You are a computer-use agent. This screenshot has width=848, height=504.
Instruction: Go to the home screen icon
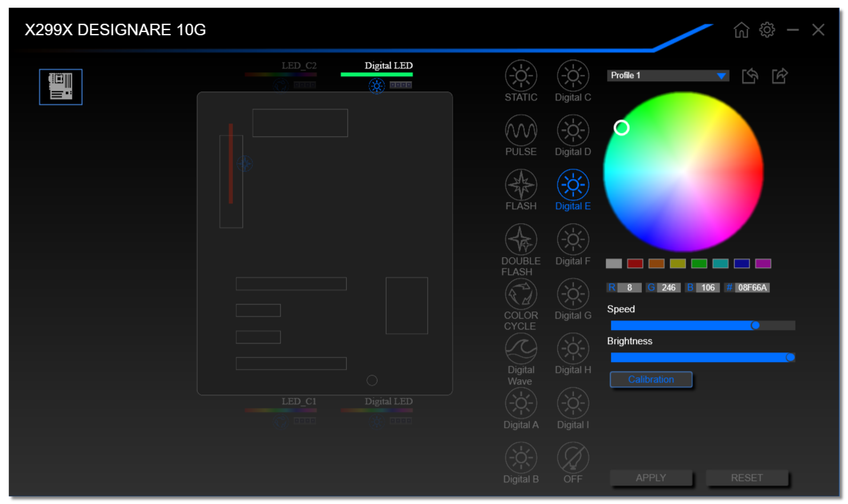tap(741, 30)
